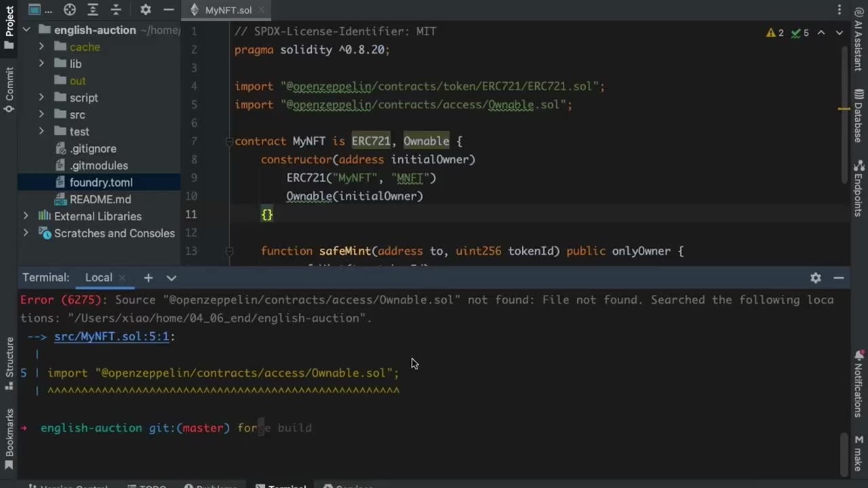This screenshot has width=868, height=488.
Task: Switch to the MyNFT.sol editor tab
Action: click(x=228, y=10)
